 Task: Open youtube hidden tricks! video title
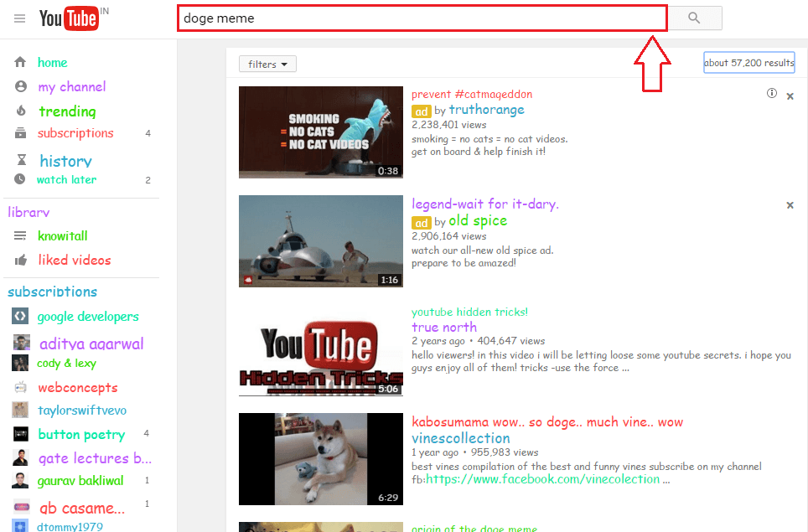pyautogui.click(x=469, y=312)
